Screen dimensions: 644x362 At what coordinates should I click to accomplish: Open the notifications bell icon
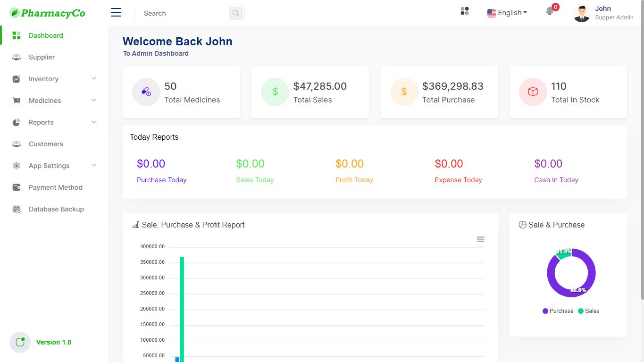tap(550, 11)
